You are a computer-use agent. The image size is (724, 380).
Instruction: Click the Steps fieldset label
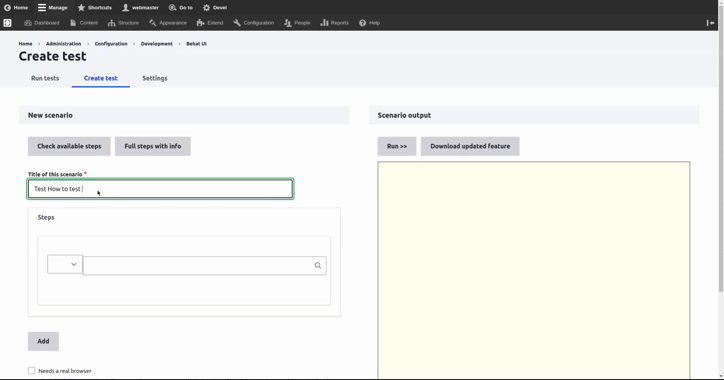46,217
